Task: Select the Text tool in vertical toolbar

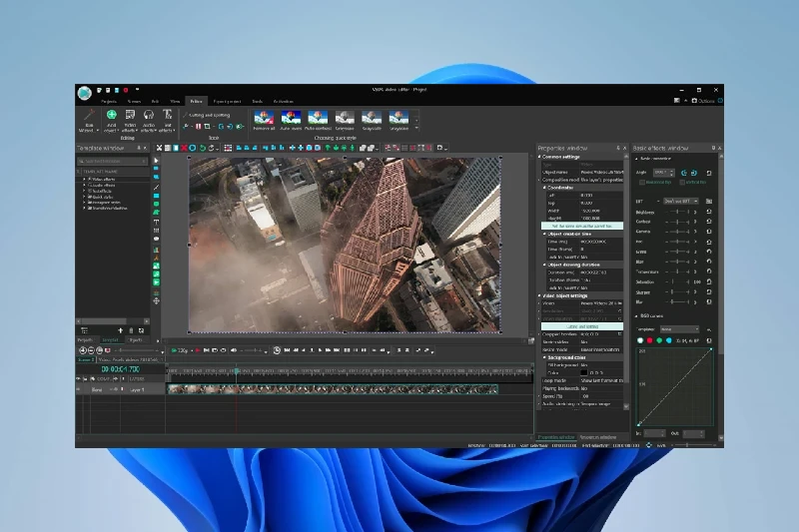Action: pyautogui.click(x=157, y=222)
